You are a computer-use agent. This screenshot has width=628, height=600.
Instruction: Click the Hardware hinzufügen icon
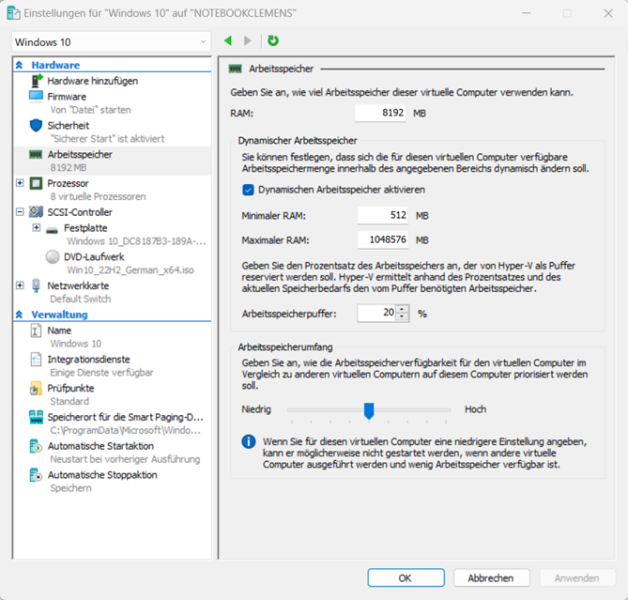tap(36, 81)
